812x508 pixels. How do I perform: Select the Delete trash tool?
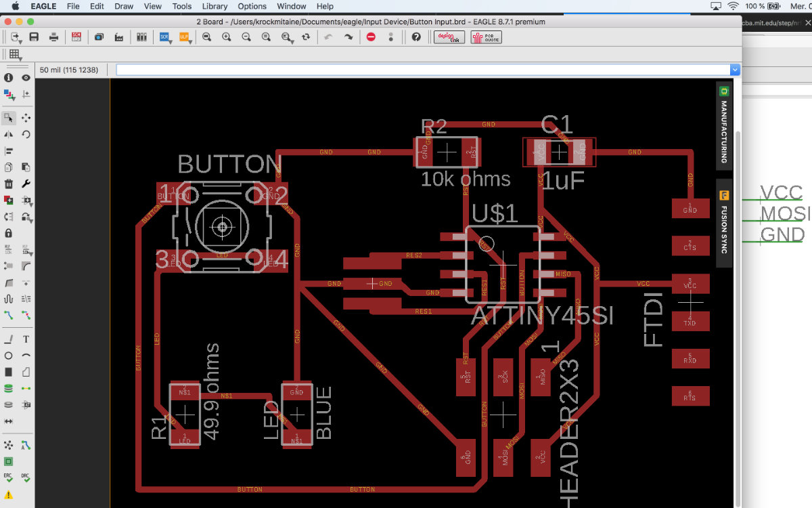click(9, 184)
